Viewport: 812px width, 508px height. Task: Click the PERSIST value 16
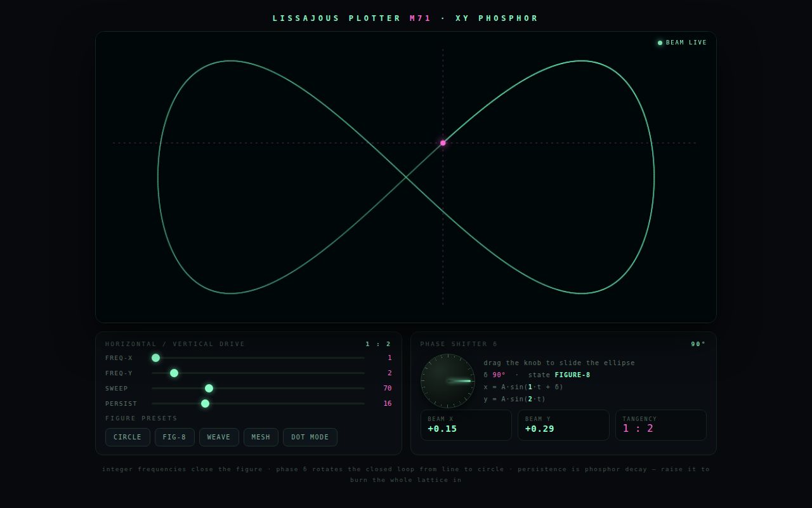388,403
